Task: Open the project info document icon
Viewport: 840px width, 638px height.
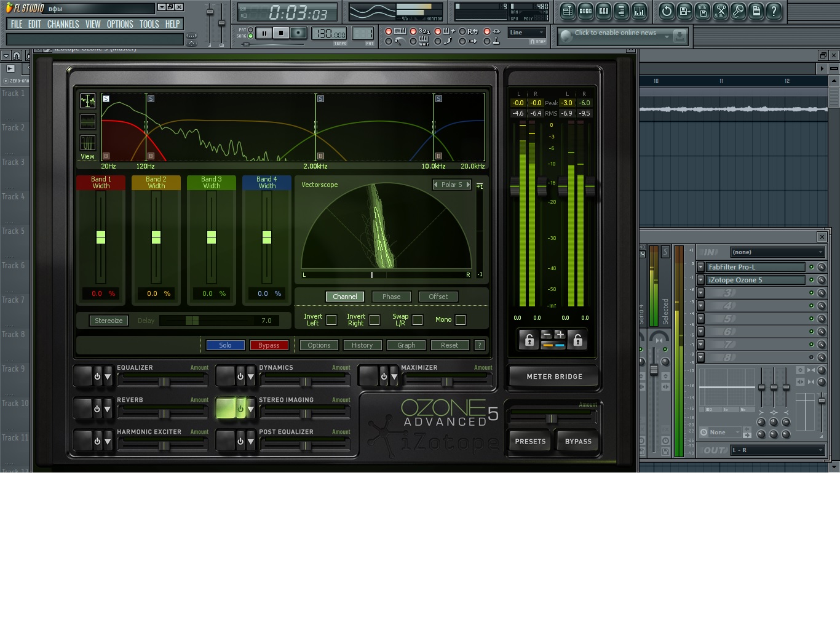Action: point(756,10)
